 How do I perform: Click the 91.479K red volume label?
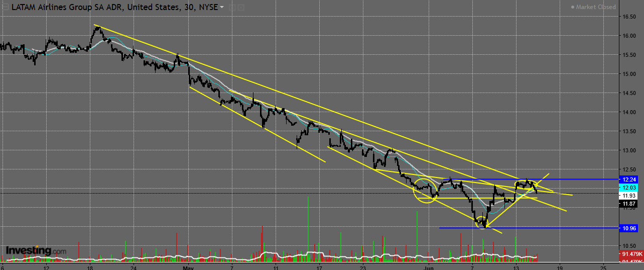631,253
